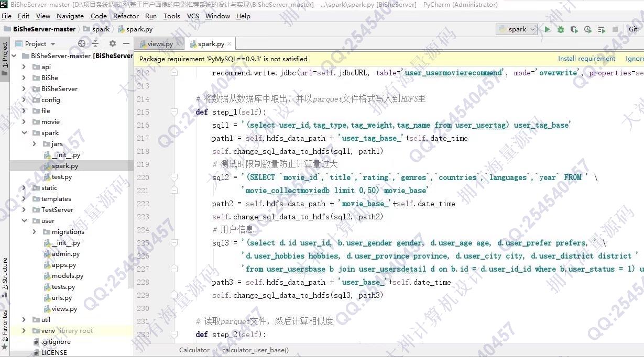Place cursor on 'def step_1(self):' line
This screenshot has height=357, width=644.
pos(231,112)
